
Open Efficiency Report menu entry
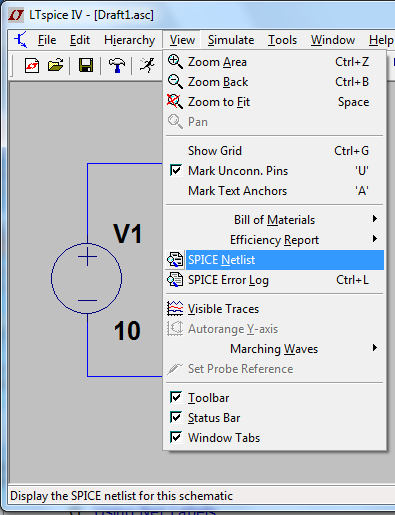click(x=274, y=240)
